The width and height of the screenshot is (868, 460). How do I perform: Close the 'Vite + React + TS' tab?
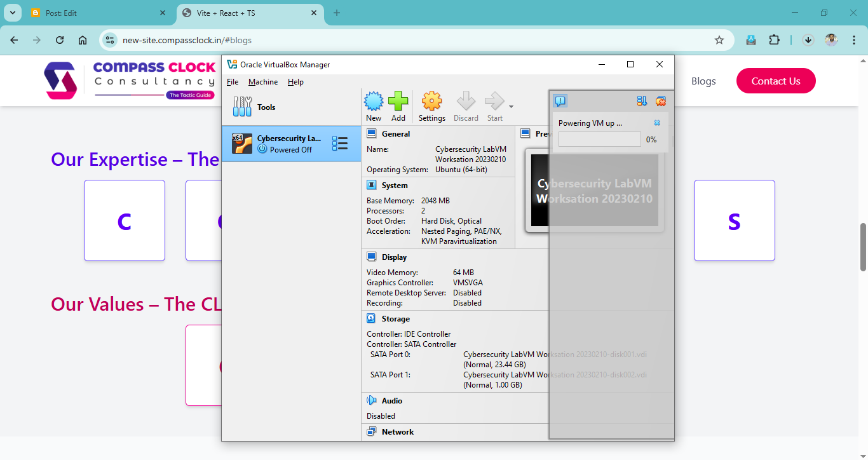314,13
